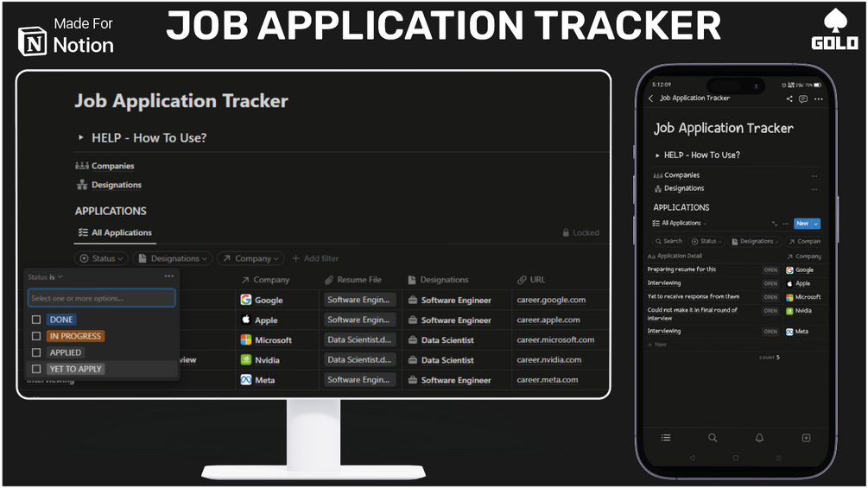The height and width of the screenshot is (488, 868).
Task: Tap the new page plus icon in phone bottom bar
Action: coord(806,438)
